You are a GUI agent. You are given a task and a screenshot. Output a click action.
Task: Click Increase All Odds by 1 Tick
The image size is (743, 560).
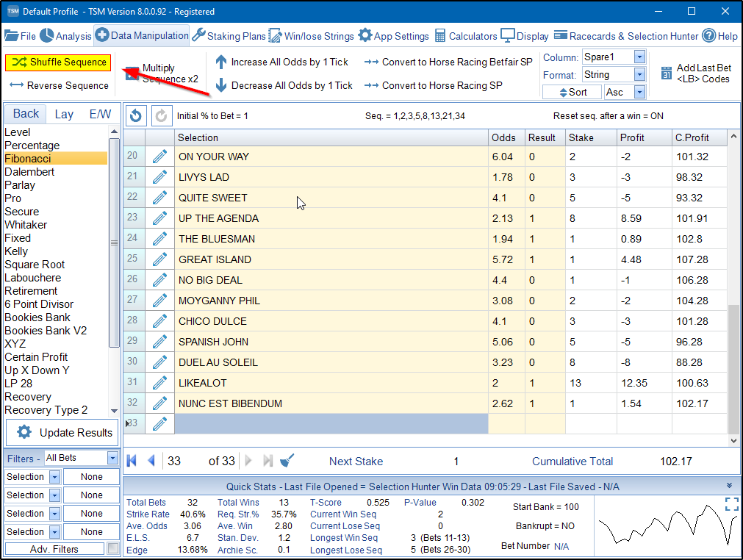click(x=281, y=62)
